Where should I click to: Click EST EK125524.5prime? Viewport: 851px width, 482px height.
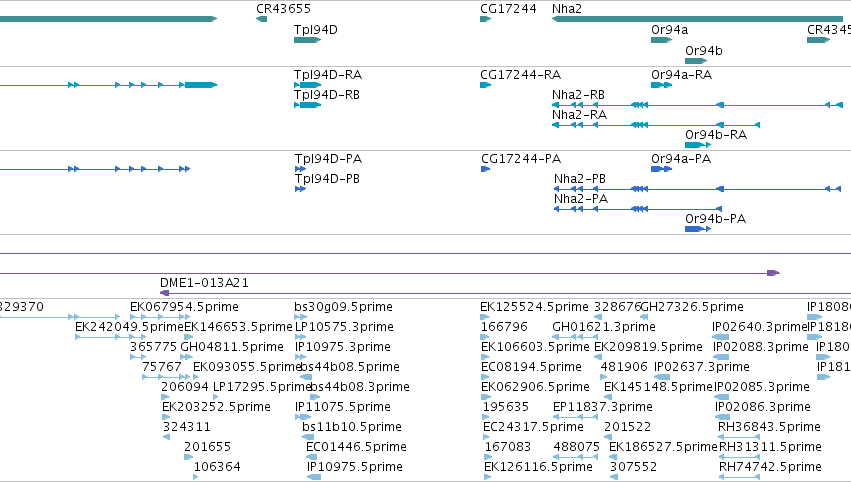pyautogui.click(x=534, y=307)
